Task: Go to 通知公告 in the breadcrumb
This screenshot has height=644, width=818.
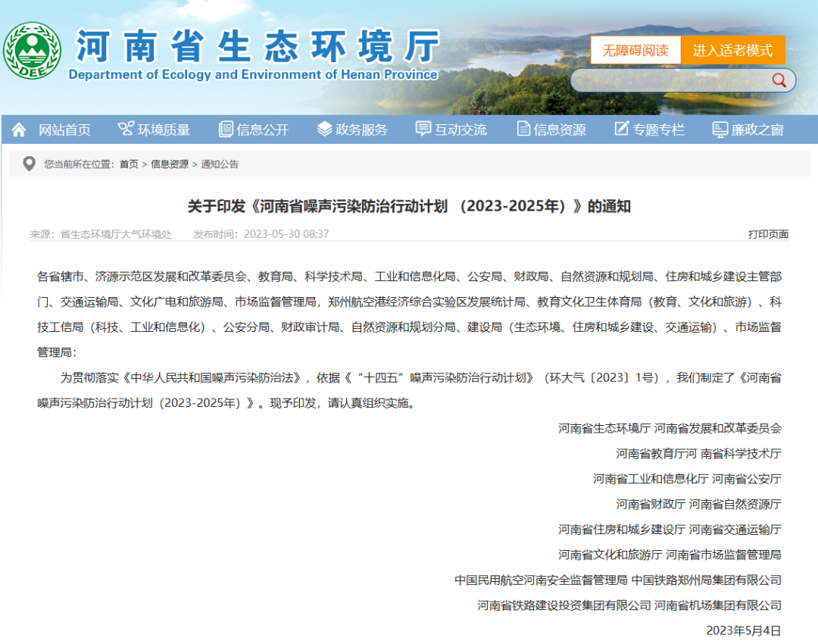Action: [220, 164]
